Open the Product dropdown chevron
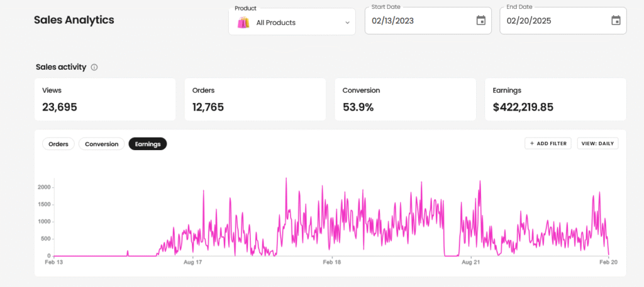 (x=347, y=23)
